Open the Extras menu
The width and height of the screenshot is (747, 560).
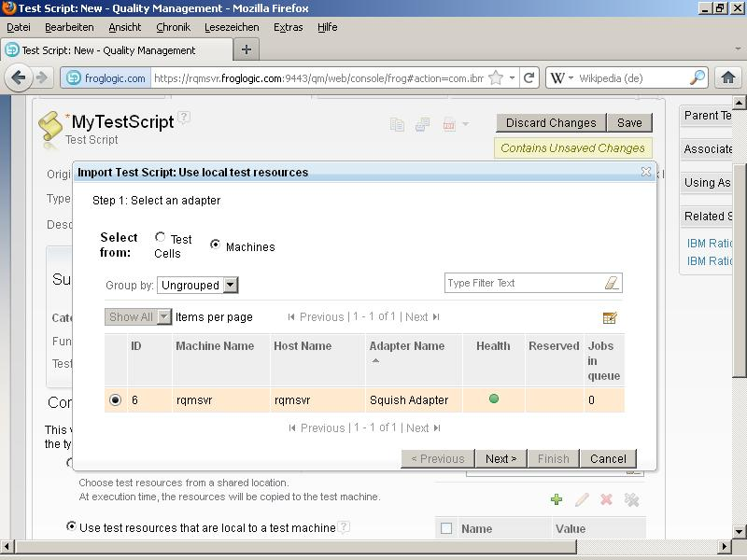coord(288,27)
